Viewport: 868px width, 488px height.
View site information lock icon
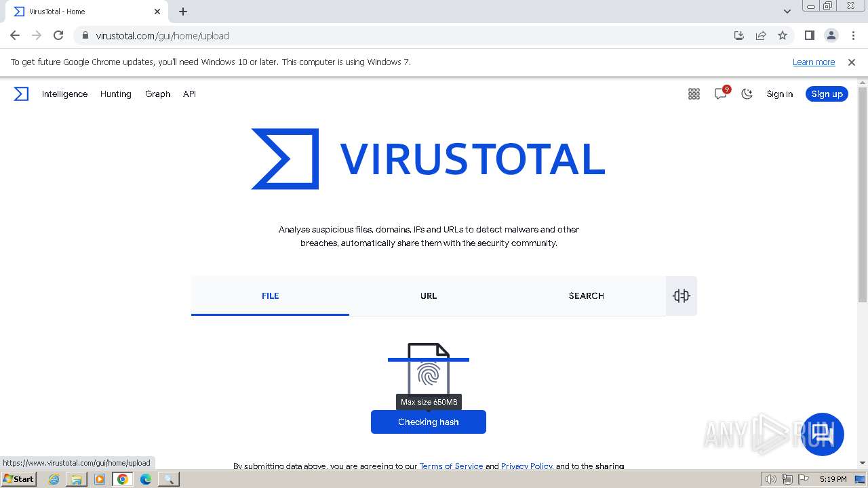pyautogui.click(x=85, y=35)
